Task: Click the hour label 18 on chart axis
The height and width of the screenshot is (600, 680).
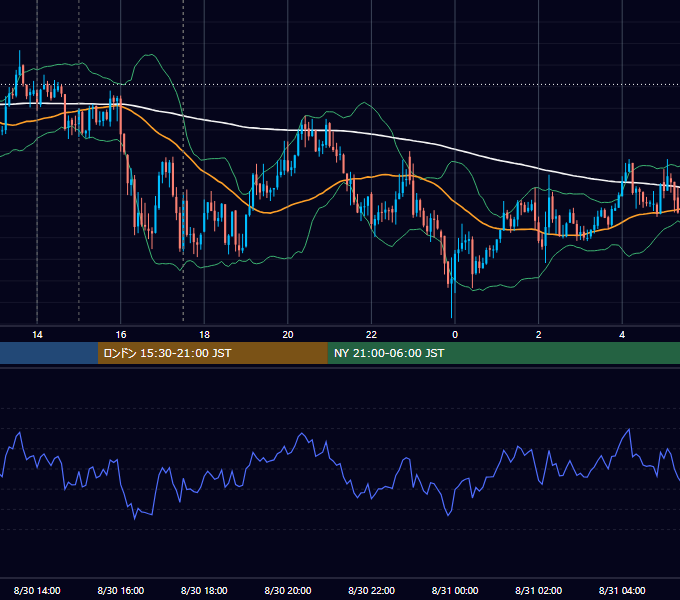Action: pyautogui.click(x=204, y=335)
